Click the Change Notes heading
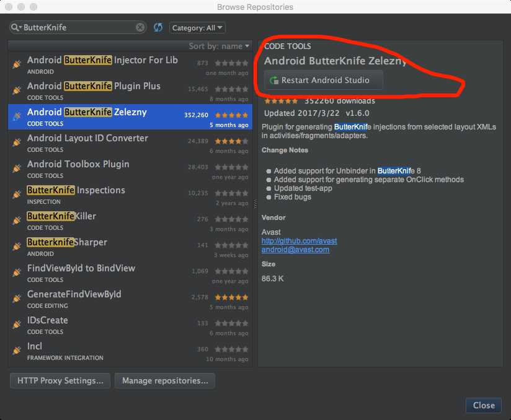This screenshot has width=511, height=420. pos(285,150)
